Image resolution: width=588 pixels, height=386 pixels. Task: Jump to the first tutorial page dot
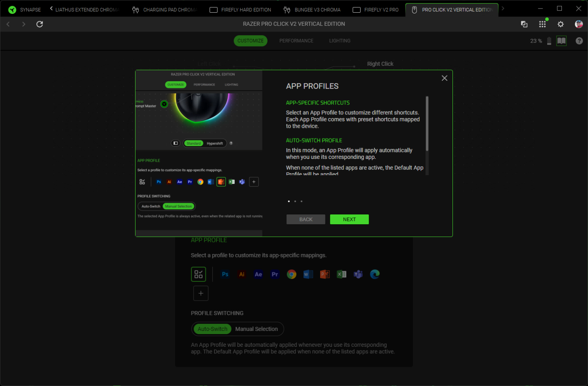tap(289, 201)
